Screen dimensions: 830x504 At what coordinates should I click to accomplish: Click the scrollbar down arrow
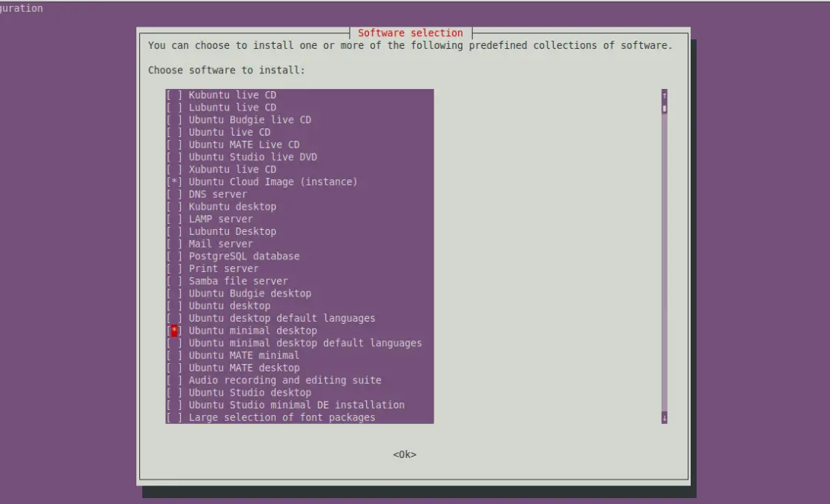[x=664, y=418]
